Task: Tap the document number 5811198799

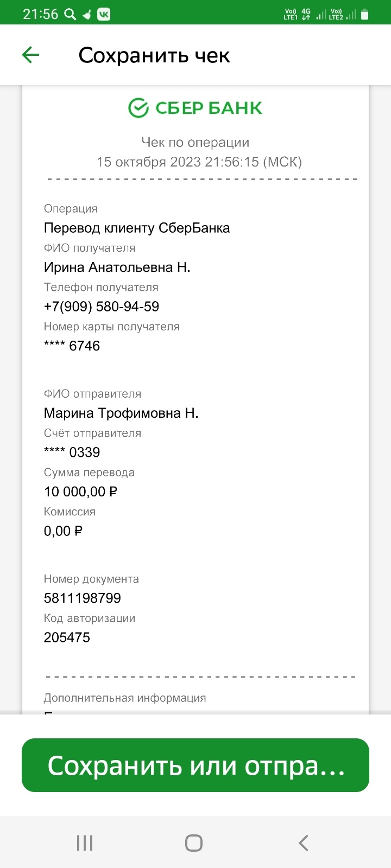Action: click(83, 598)
